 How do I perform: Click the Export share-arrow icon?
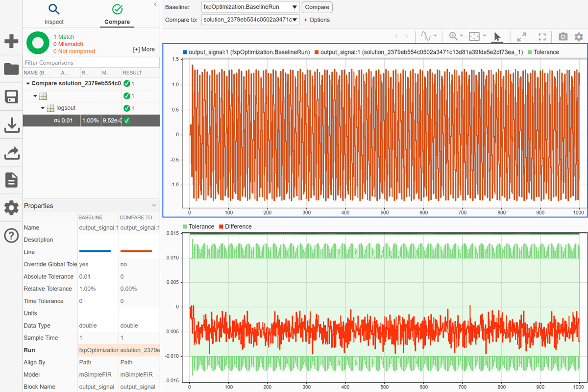(x=11, y=153)
